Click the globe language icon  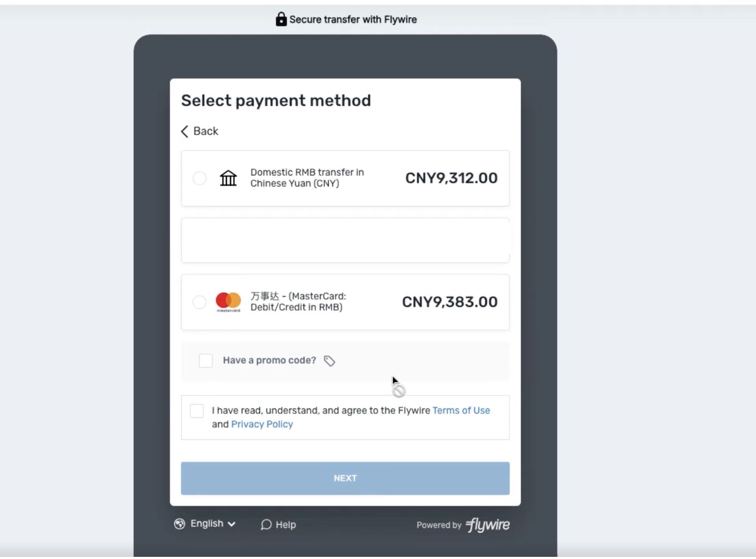tap(180, 524)
